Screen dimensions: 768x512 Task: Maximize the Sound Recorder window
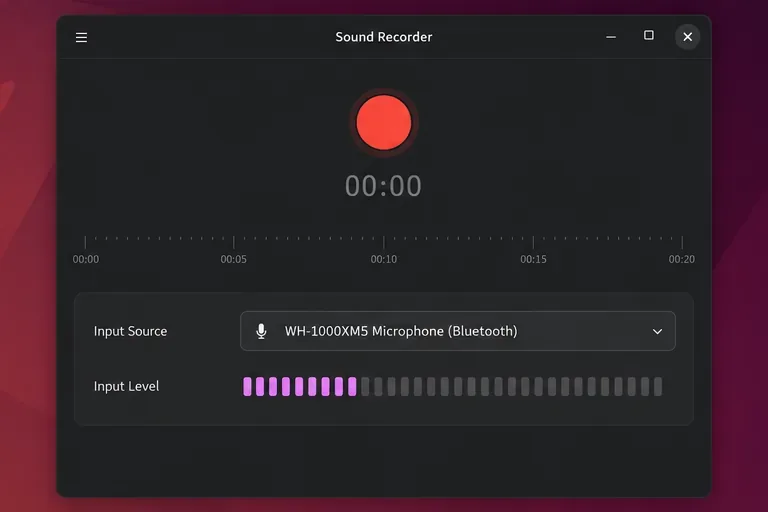coord(648,35)
